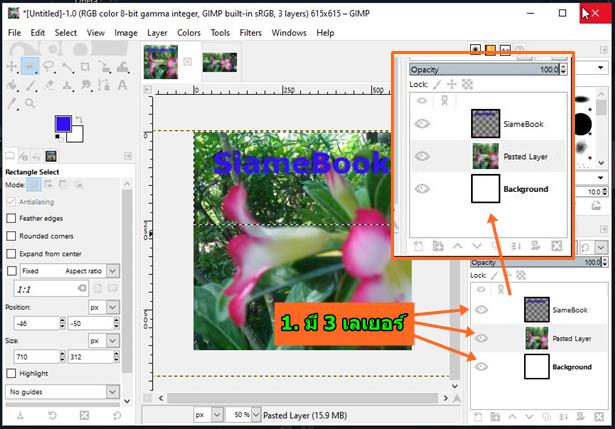Screen dimensions: 615x429
Task: Open the tab configuration menu beside tool options
Action: (128, 156)
